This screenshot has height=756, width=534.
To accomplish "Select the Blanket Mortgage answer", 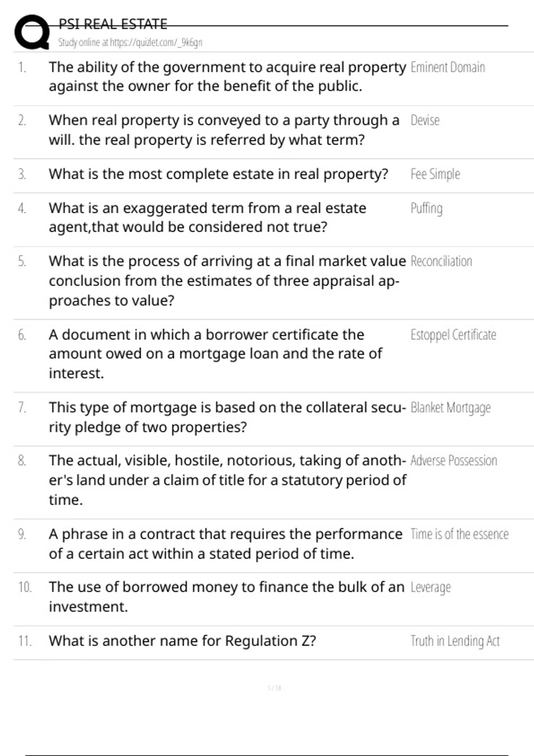I will tap(450, 407).
